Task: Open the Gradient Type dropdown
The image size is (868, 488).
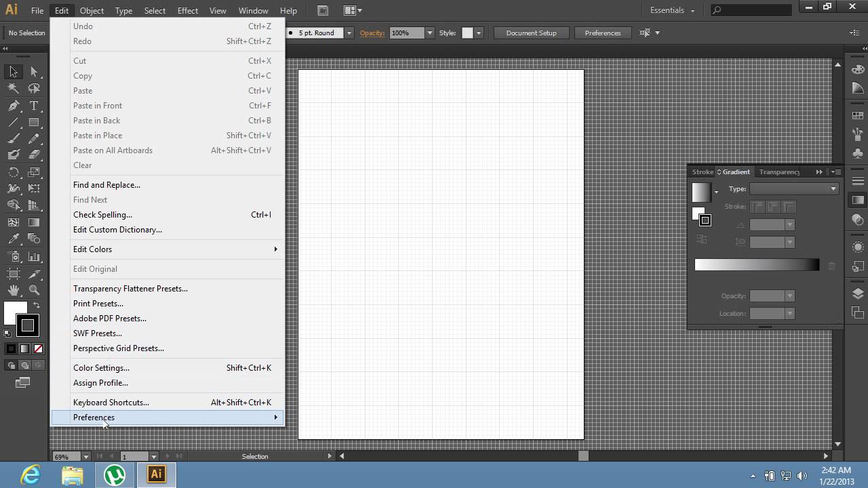Action: click(794, 189)
